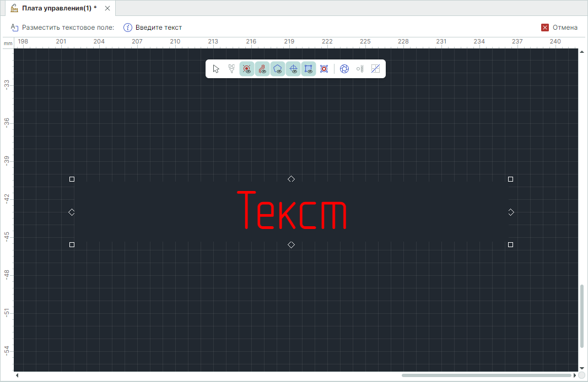Select the arrow pointer tool
588x382 pixels.
[216, 69]
